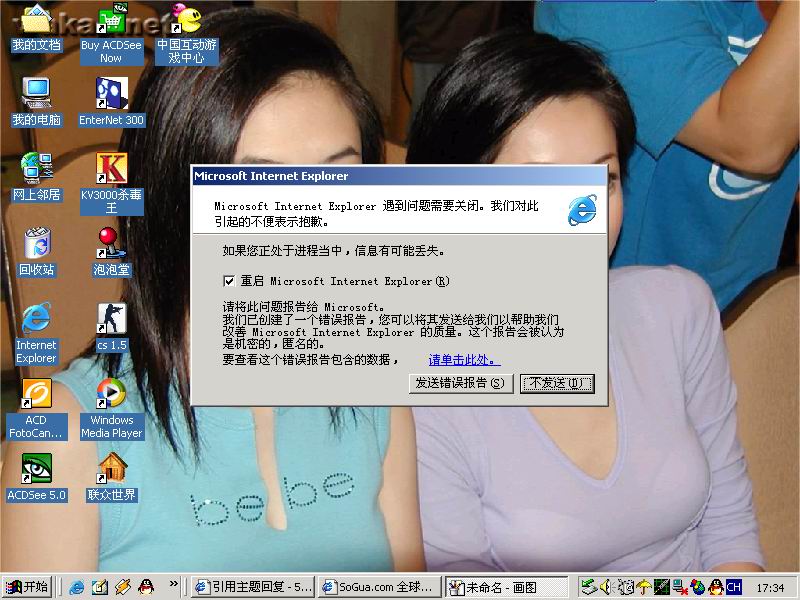Switch to 未命名 - 画图 taskbar window
This screenshot has width=800, height=600.
(507, 587)
